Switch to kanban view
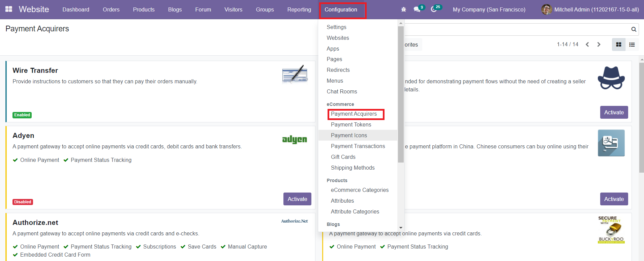Image resolution: width=644 pixels, height=261 pixels. pyautogui.click(x=619, y=45)
